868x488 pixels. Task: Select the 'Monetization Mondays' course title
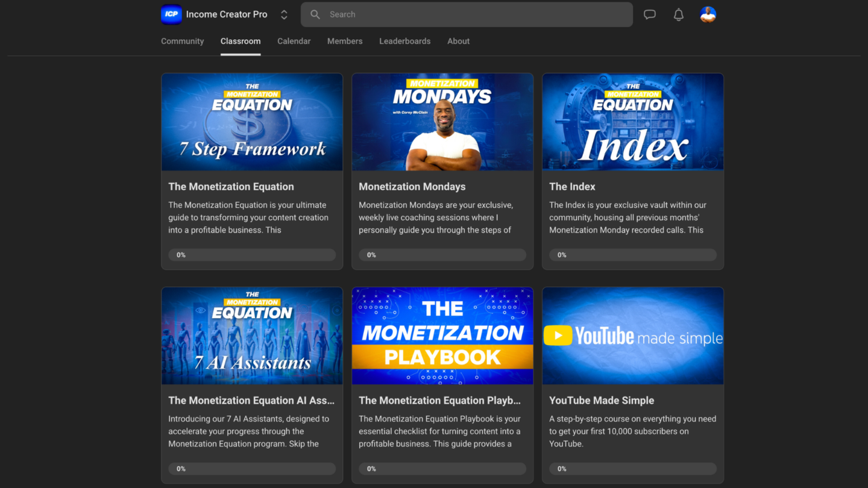coord(412,186)
